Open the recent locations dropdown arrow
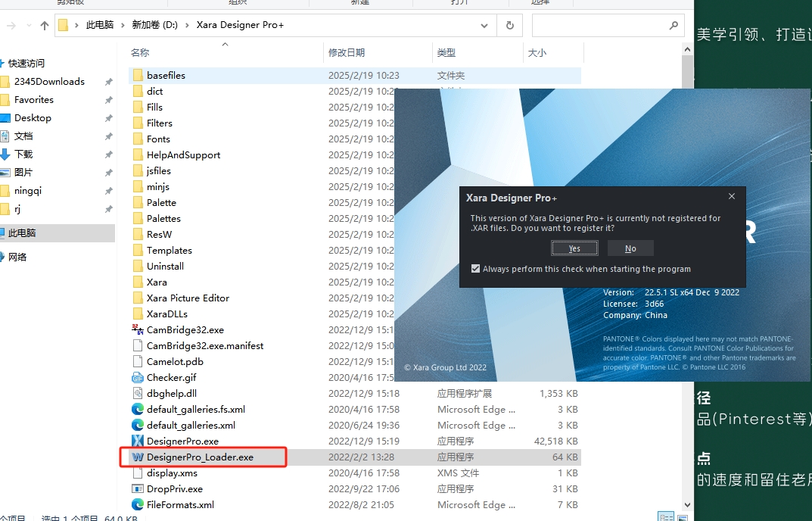The image size is (812, 521). pyautogui.click(x=29, y=26)
